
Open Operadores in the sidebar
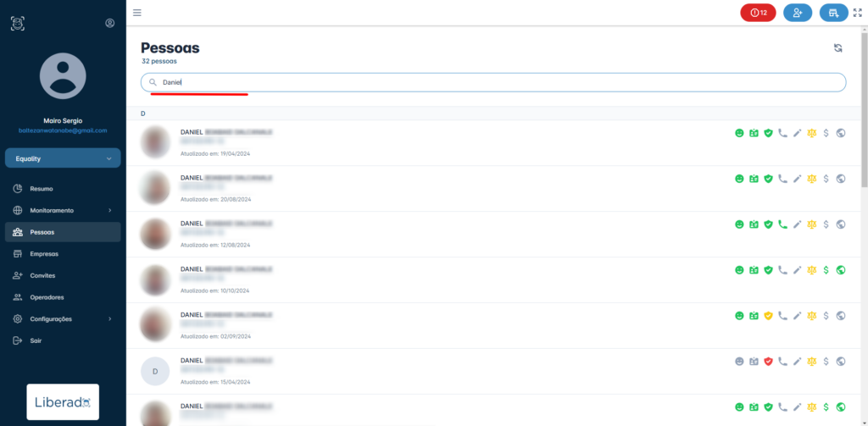click(63, 297)
